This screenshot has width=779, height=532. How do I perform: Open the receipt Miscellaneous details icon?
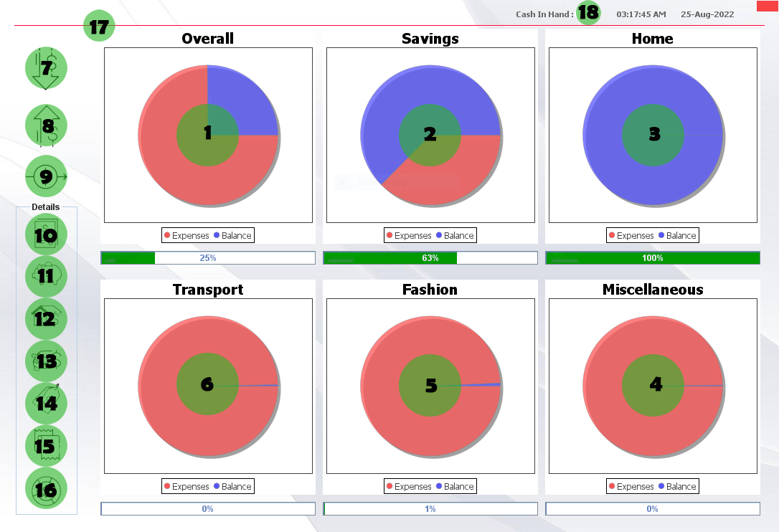point(46,445)
